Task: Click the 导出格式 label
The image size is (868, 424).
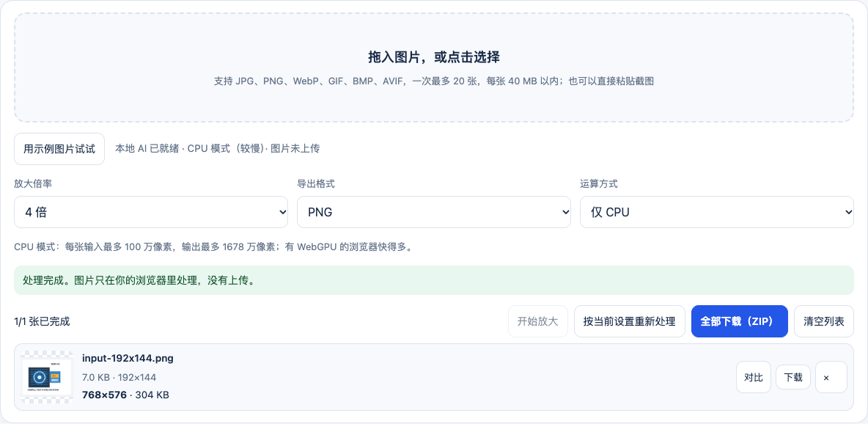Action: click(316, 185)
